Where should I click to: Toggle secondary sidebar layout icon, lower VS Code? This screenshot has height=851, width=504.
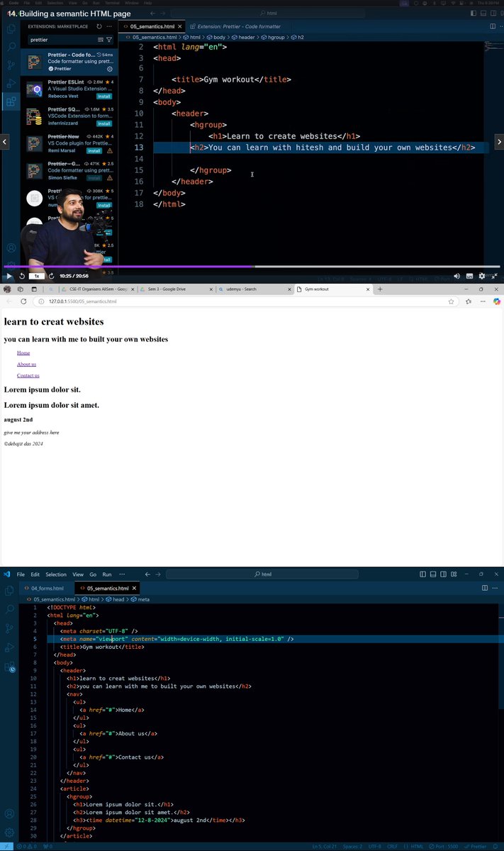443,574
